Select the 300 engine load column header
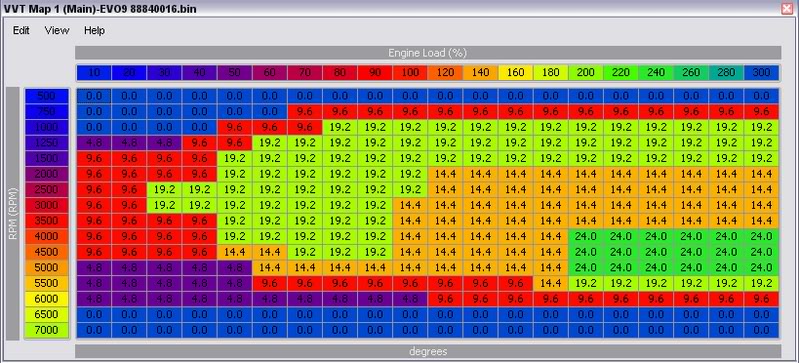The image size is (799, 363). [761, 72]
